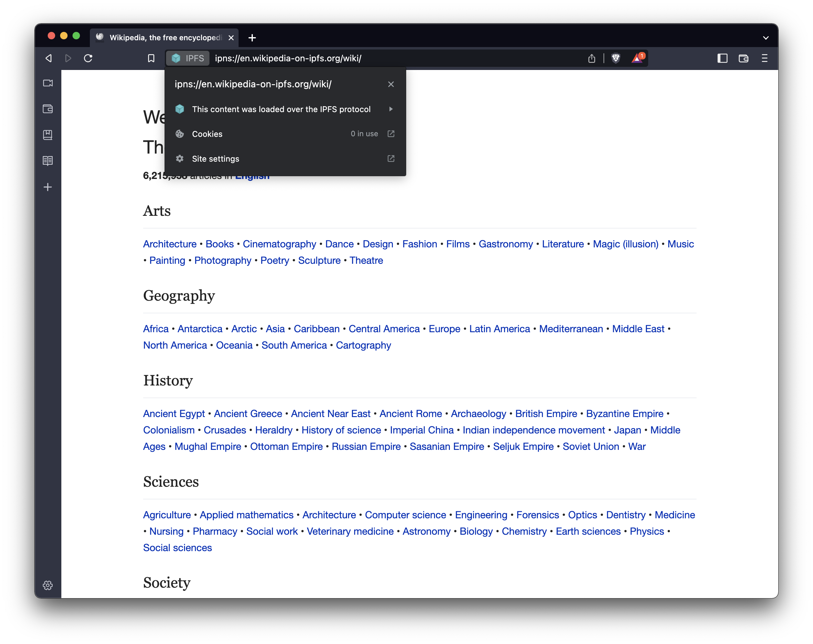Bookmark this page with the flag icon
The height and width of the screenshot is (644, 813).
pyautogui.click(x=151, y=58)
